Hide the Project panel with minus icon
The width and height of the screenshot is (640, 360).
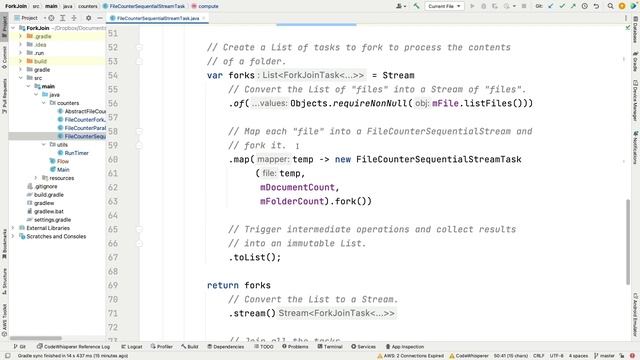pyautogui.click(x=100, y=18)
